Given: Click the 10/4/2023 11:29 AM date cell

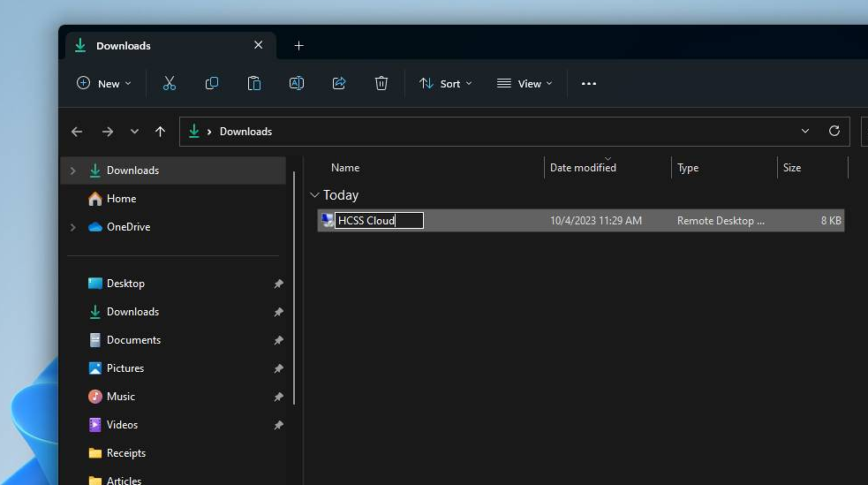Looking at the screenshot, I should point(596,220).
